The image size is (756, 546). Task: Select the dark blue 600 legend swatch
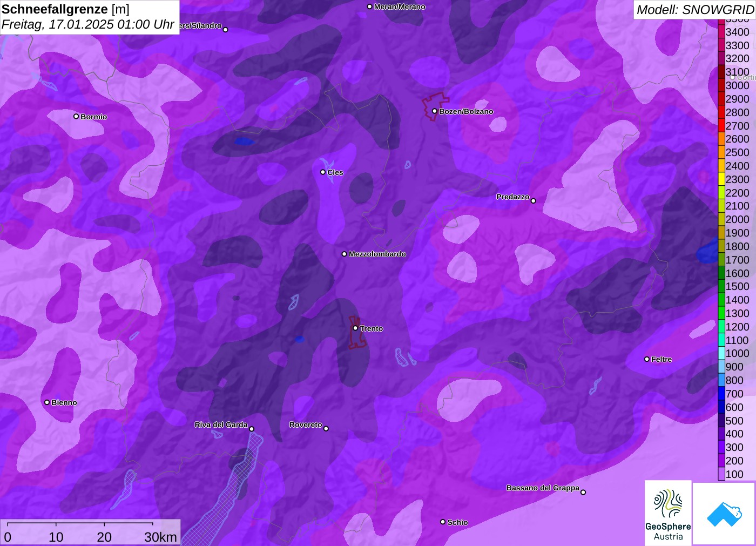tap(721, 407)
